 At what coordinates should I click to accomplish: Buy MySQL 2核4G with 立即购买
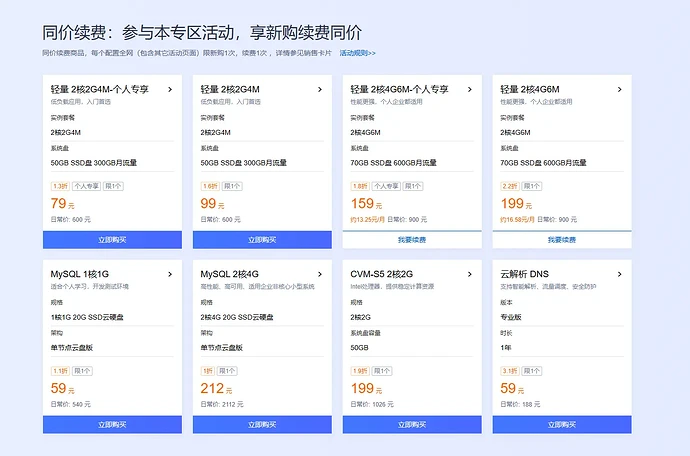(x=262, y=425)
